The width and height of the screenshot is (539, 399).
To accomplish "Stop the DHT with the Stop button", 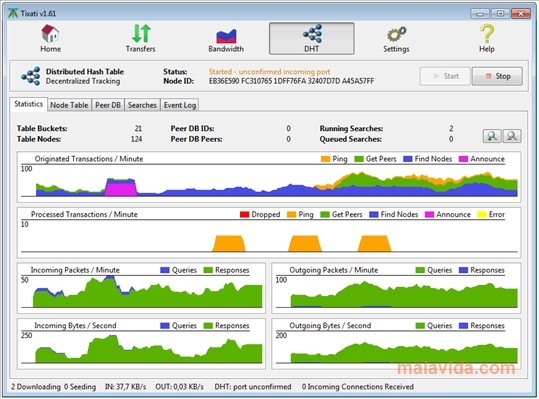I will (497, 76).
